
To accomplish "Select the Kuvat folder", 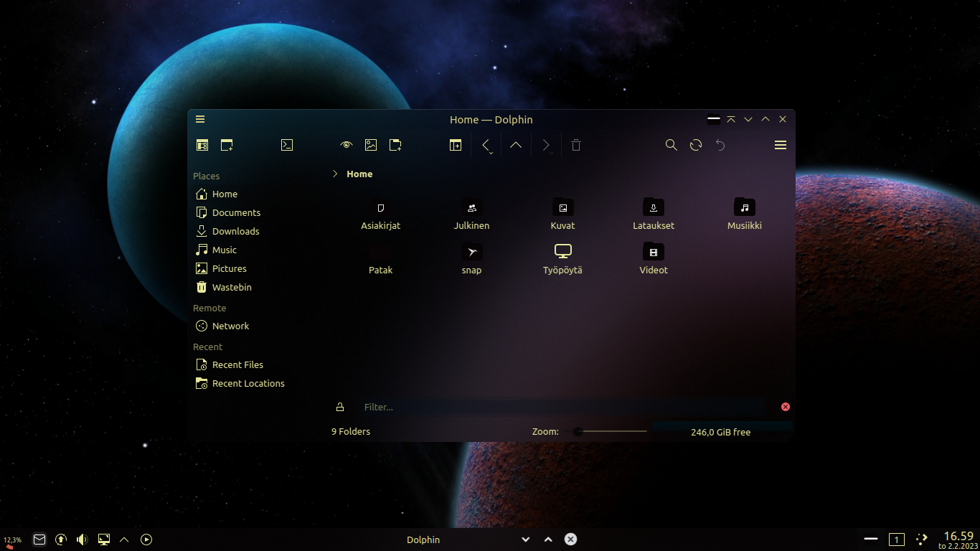I will click(x=563, y=214).
